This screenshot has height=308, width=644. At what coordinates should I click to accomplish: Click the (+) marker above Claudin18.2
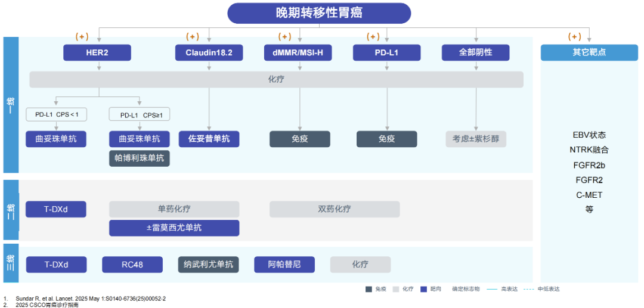coord(193,36)
